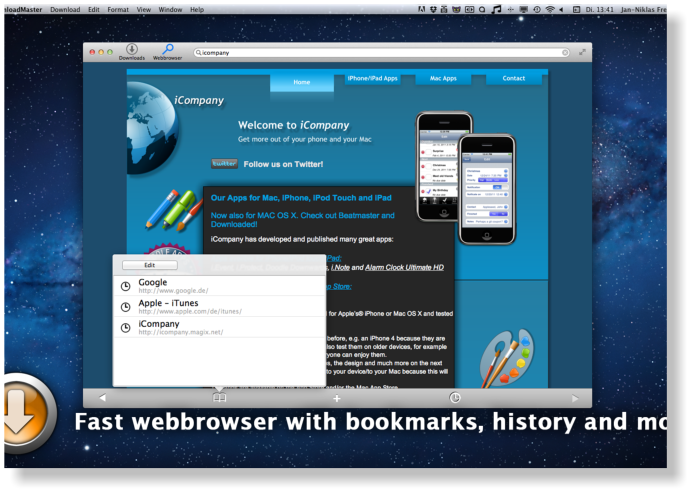Click the Alarm Clock Ultimate HD link
Screen dimensions: 698x499
(404, 268)
